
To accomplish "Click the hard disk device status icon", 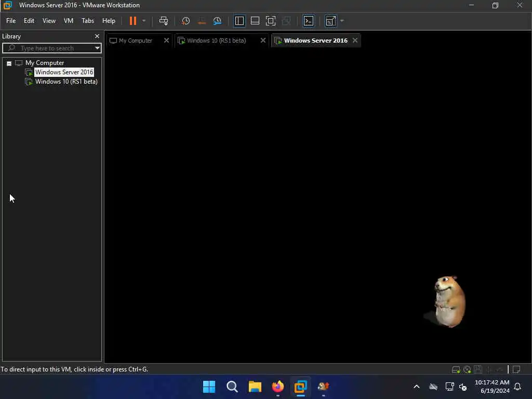I will tap(456, 369).
